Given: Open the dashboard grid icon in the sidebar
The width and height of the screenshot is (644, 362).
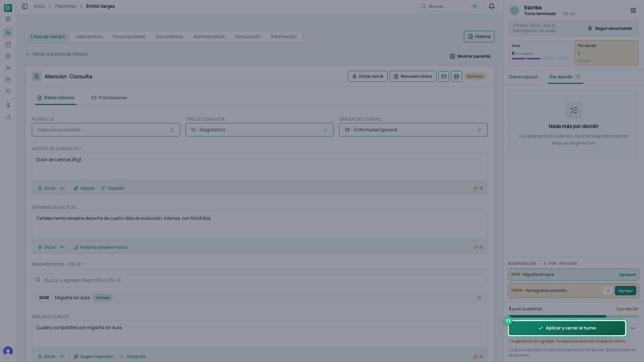Looking at the screenshot, I should point(8,19).
